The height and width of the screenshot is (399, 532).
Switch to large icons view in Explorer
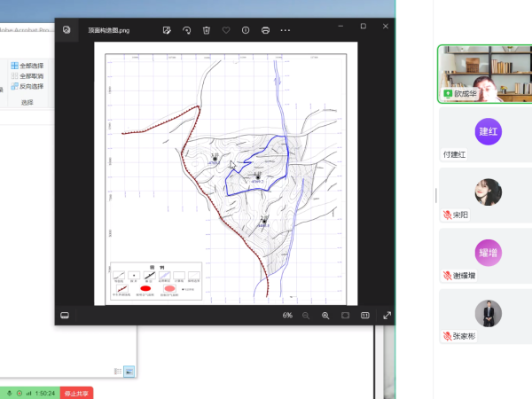click(129, 371)
